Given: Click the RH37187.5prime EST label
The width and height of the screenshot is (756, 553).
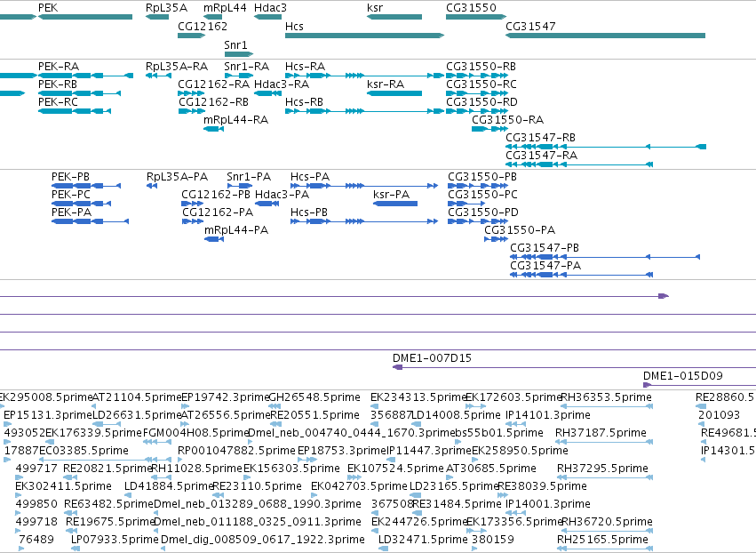Looking at the screenshot, I should pyautogui.click(x=601, y=433).
